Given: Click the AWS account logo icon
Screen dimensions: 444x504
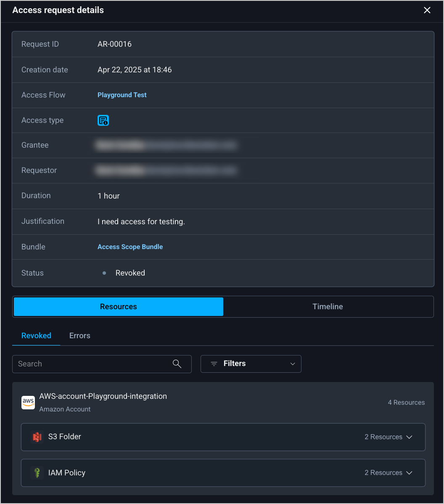Looking at the screenshot, I should tap(28, 402).
